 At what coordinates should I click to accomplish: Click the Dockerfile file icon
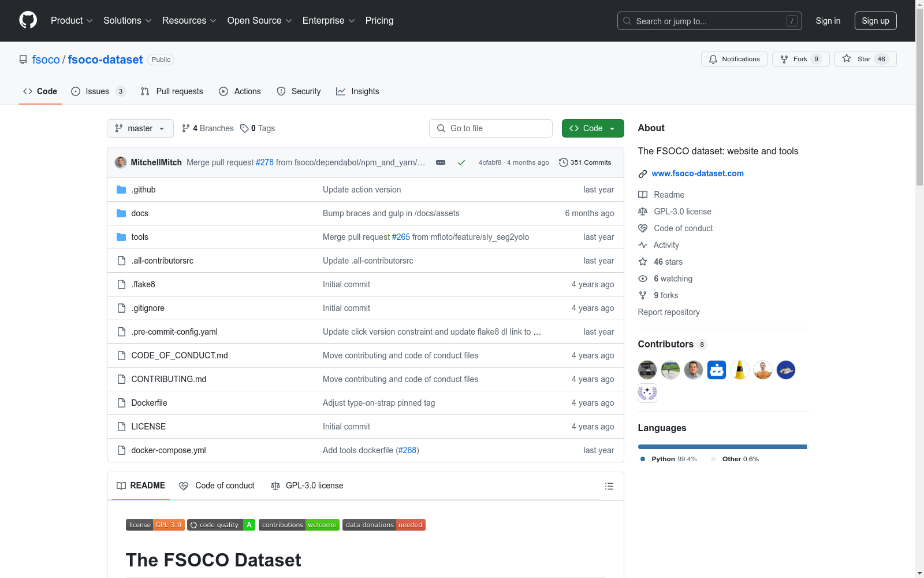tap(121, 403)
